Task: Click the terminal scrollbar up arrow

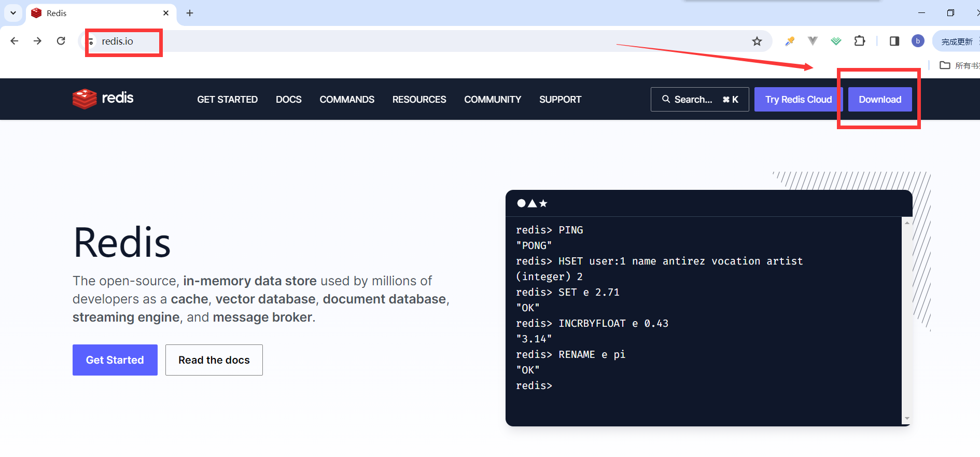Action: (907, 223)
